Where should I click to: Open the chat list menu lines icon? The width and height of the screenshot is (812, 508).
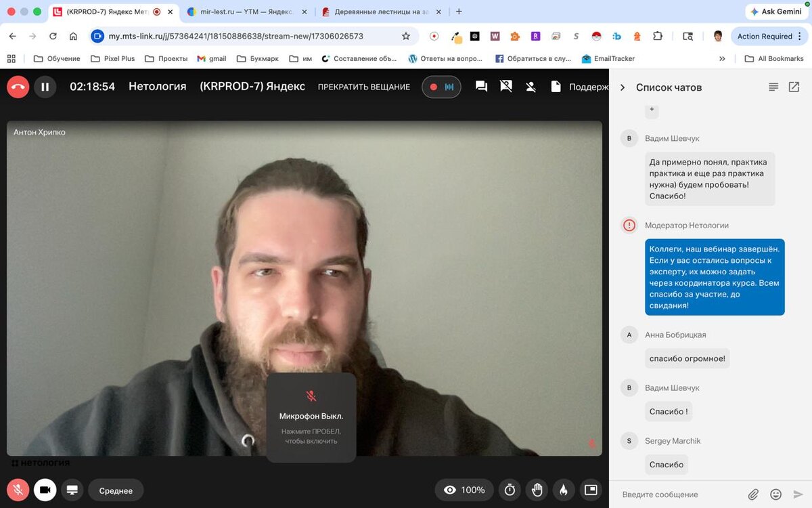pos(773,87)
